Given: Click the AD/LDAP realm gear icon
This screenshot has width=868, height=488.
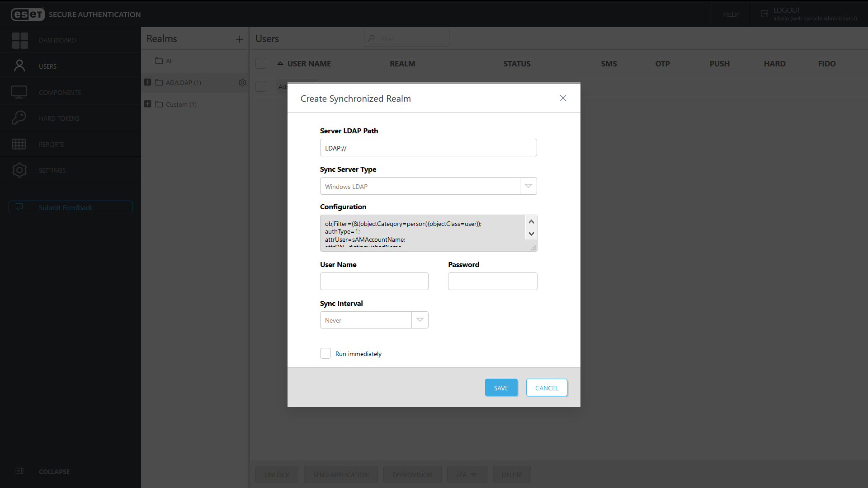Looking at the screenshot, I should click(242, 83).
